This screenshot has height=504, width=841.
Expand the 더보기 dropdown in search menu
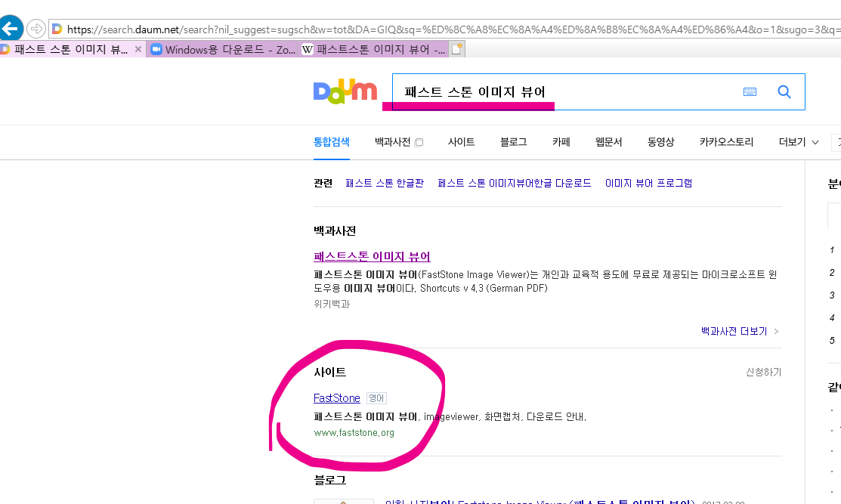coord(799,142)
